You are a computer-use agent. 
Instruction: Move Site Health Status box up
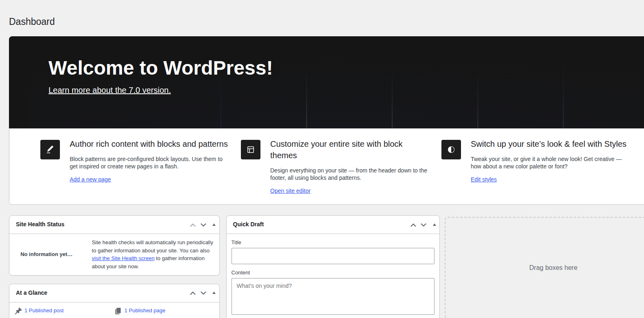pyautogui.click(x=193, y=225)
